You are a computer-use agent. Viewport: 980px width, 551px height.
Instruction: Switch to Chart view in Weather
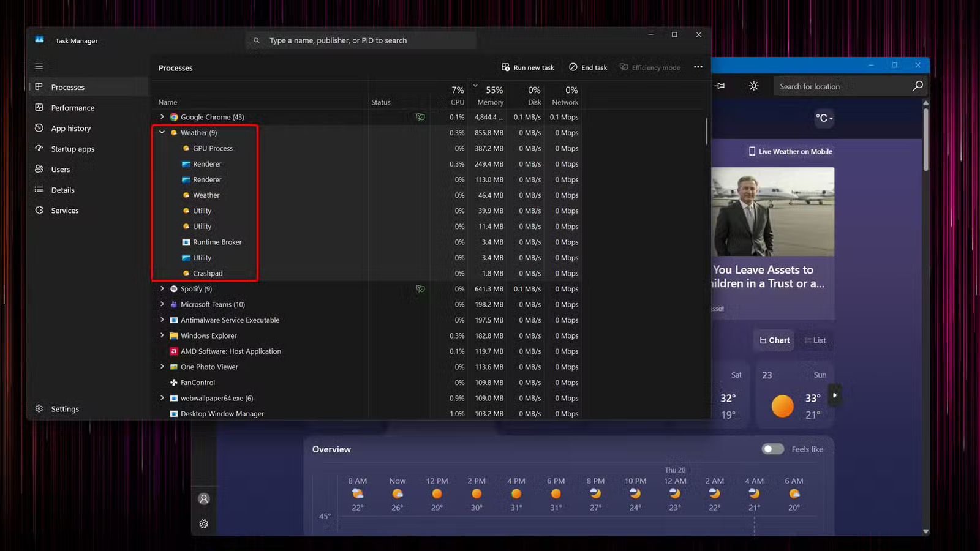pos(774,340)
